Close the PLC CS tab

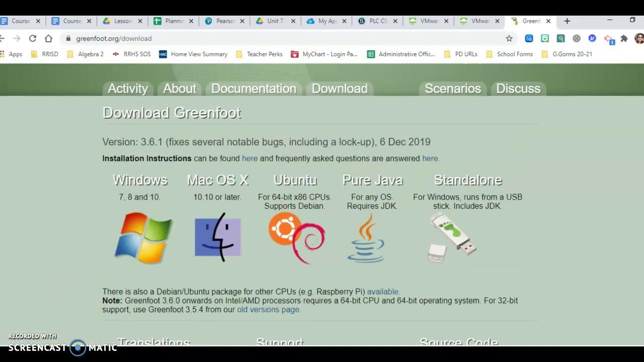point(395,21)
